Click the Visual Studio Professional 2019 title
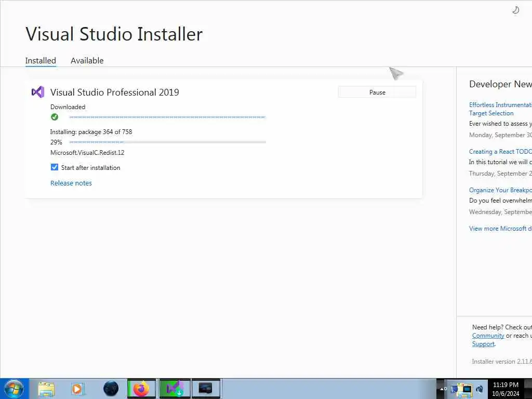This screenshot has height=399, width=532. [115, 92]
